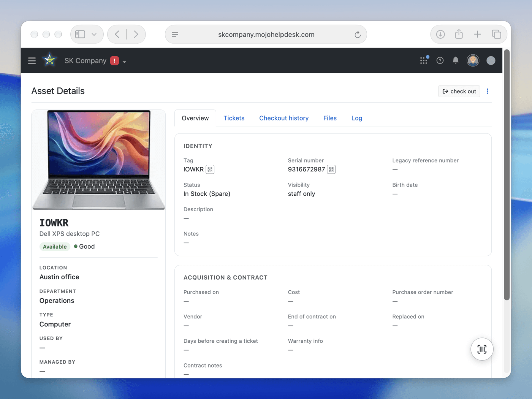Show the tab overview
532x399 pixels.
pyautogui.click(x=497, y=35)
